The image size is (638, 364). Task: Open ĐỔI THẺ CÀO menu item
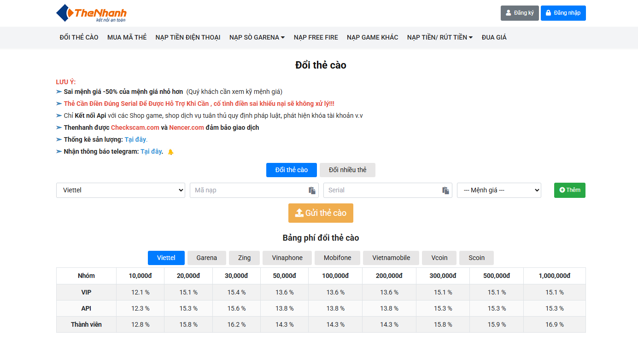79,37
